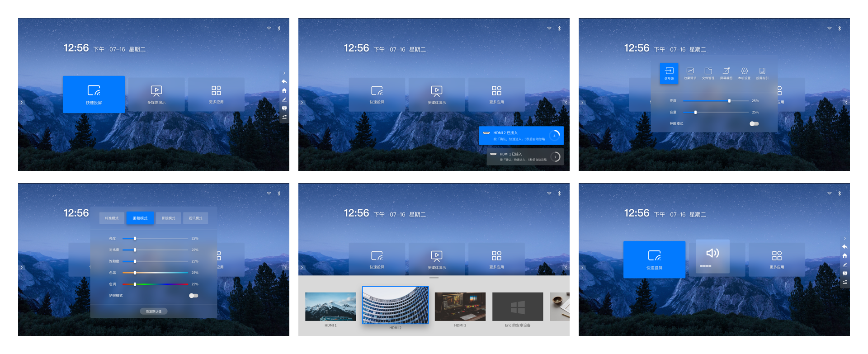The height and width of the screenshot is (354, 868).
Task: Open 多媒体演示 tile on HDMI notification screen
Action: coord(437,94)
